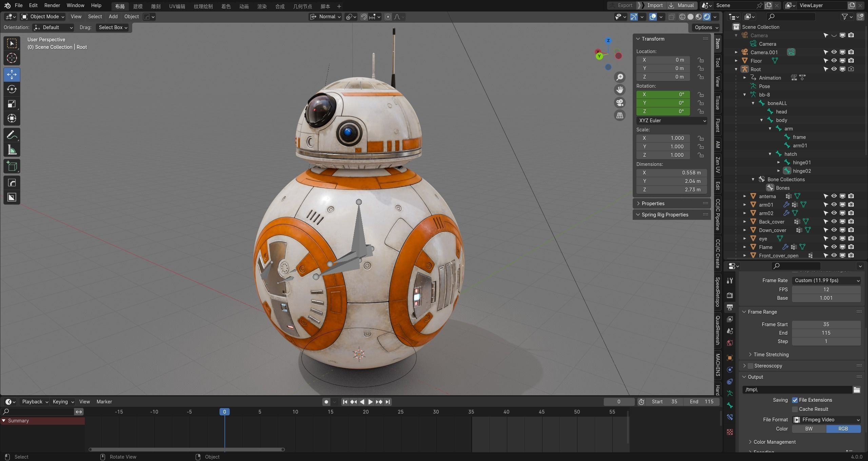Open the Object properties tab icon

tap(730, 358)
